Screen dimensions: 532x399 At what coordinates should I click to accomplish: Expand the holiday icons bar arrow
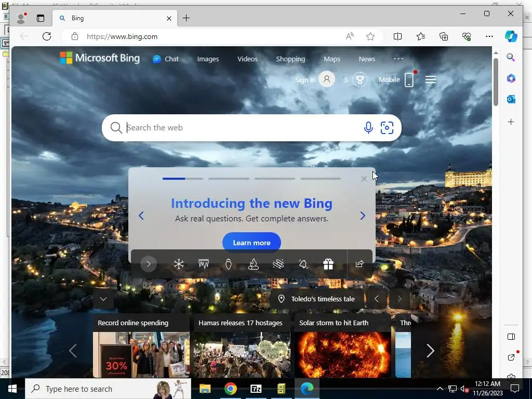point(148,264)
